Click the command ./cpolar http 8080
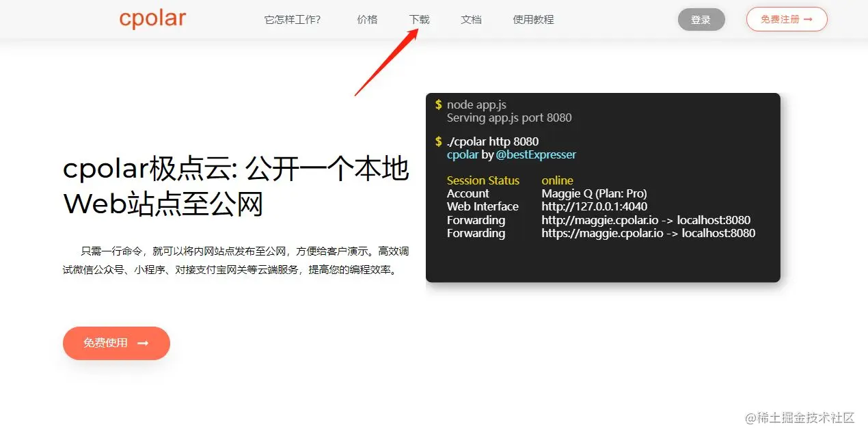The height and width of the screenshot is (438, 868). point(493,141)
